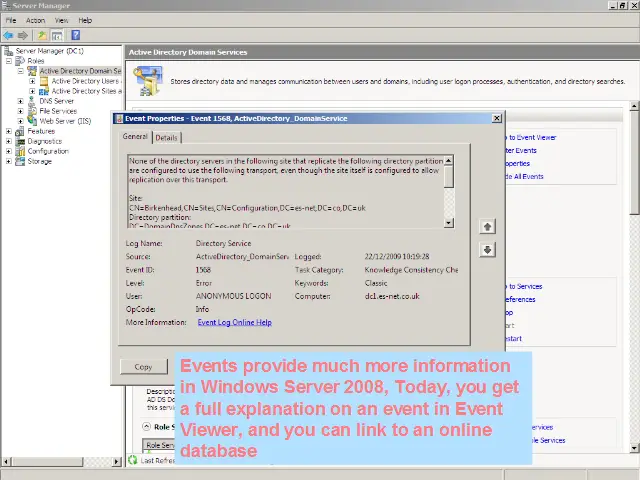Open the Action menu
This screenshot has width=640, height=480.
pos(36,20)
